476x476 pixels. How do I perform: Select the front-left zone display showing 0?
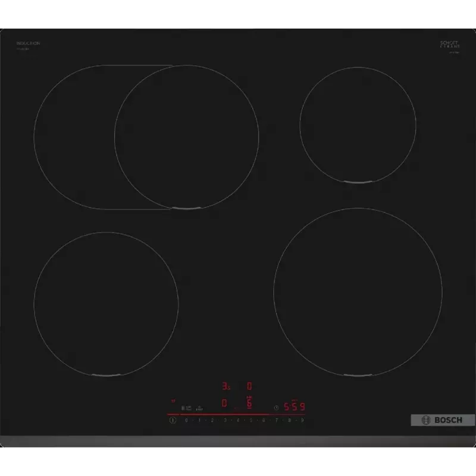click(224, 403)
